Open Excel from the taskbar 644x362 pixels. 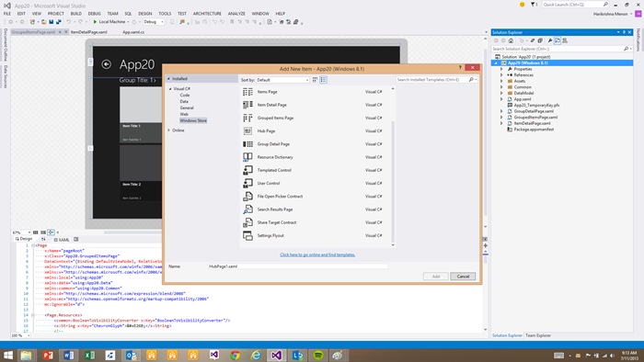tap(89, 355)
